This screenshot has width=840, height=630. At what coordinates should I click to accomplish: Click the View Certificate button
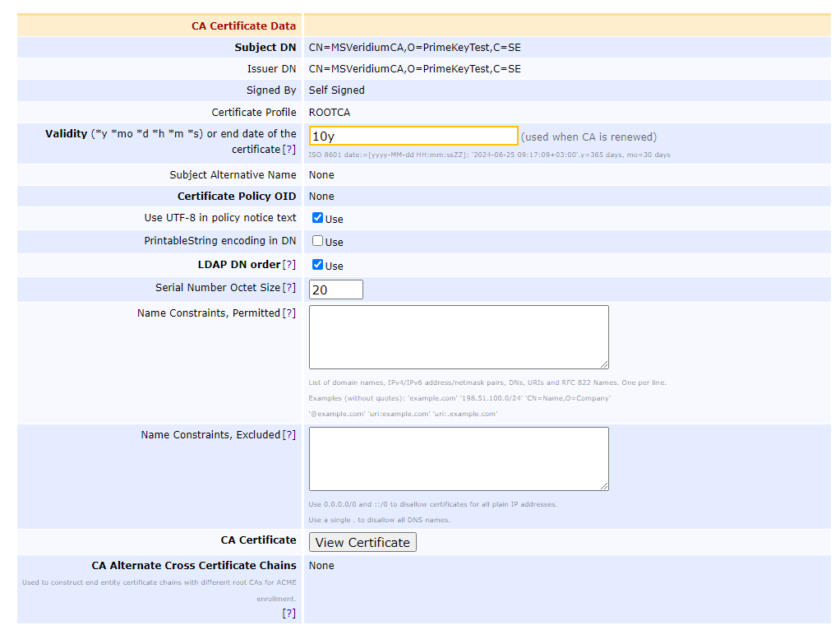click(362, 543)
